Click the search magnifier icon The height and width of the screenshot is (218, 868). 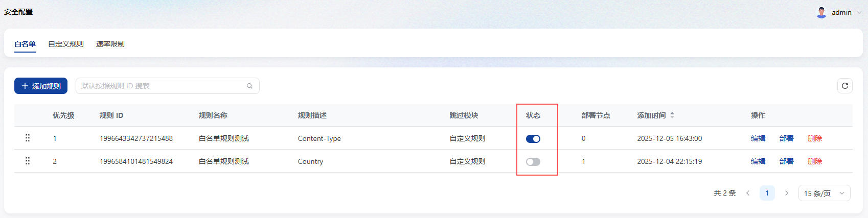249,86
